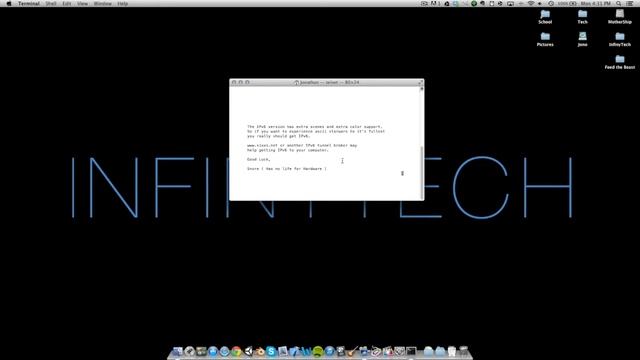Click the Time Machine menu bar icon
This screenshot has height=360, width=640.
point(551,3)
